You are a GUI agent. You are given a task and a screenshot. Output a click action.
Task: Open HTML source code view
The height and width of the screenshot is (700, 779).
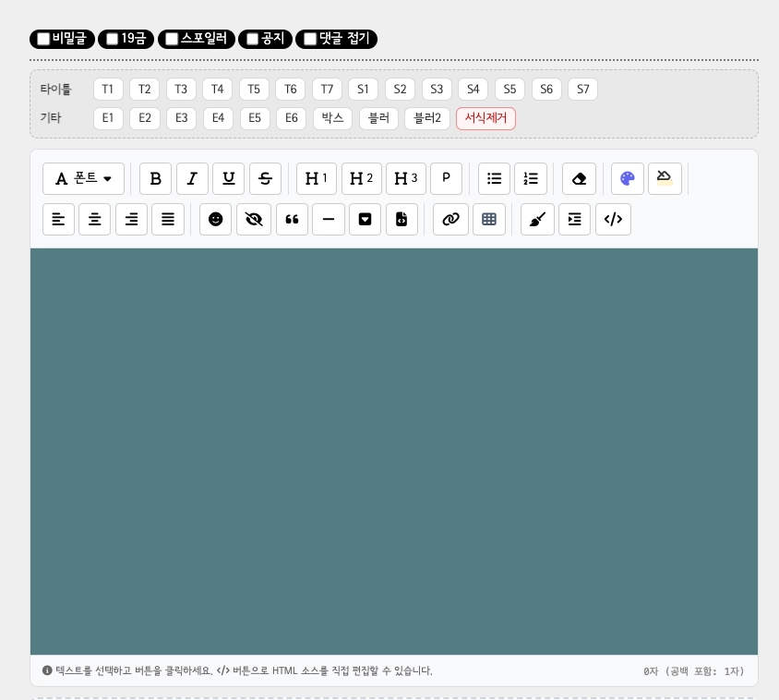613,219
